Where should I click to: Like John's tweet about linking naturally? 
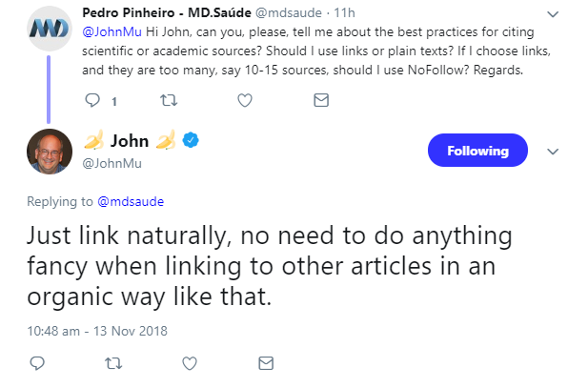tap(190, 362)
